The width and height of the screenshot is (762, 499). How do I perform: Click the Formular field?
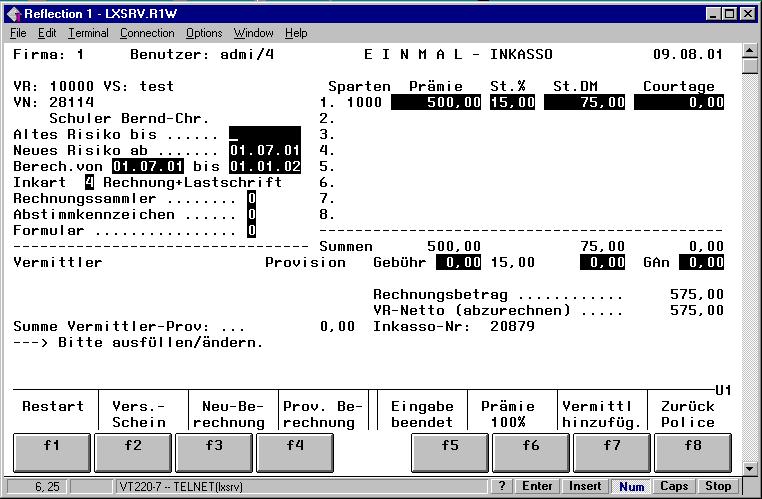coord(251,230)
